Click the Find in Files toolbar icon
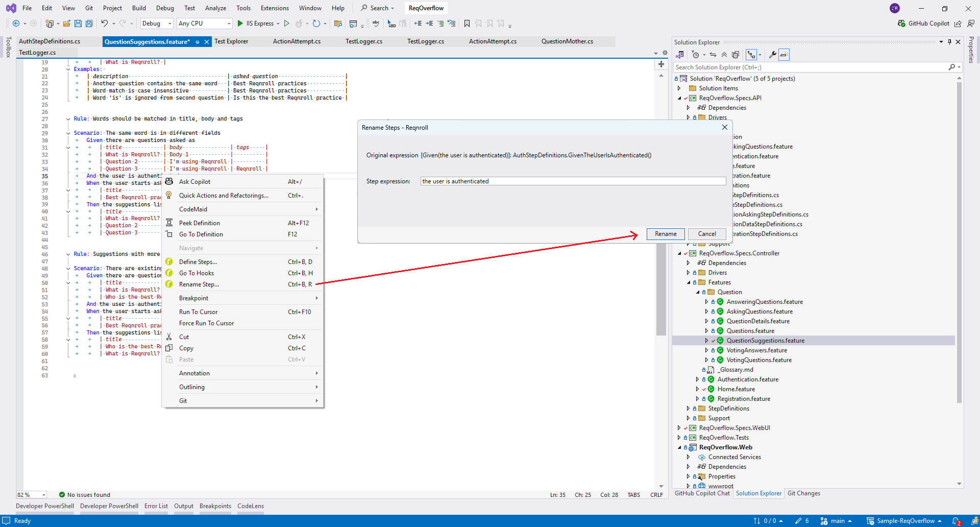 tap(338, 23)
